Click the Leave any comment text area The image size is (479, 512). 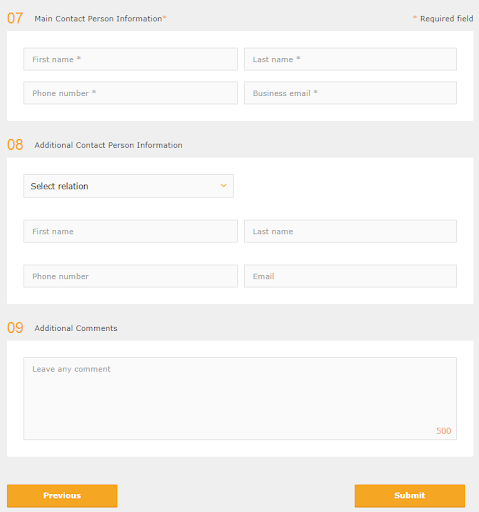[x=240, y=399]
